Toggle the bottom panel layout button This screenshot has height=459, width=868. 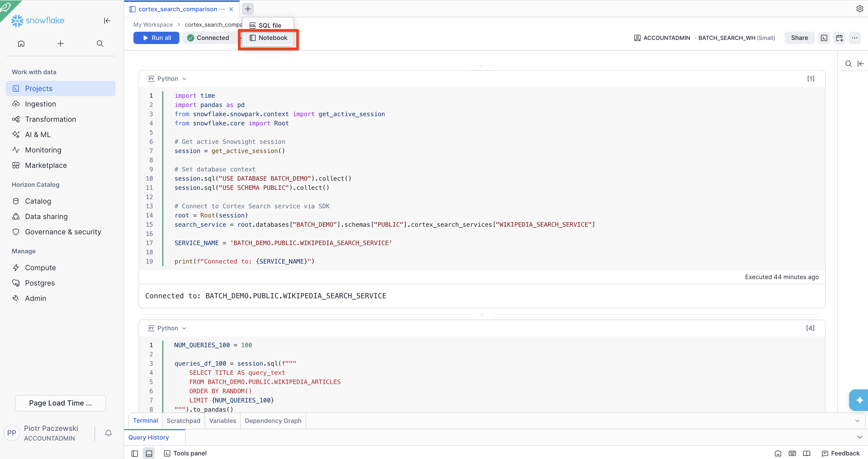[149, 453]
